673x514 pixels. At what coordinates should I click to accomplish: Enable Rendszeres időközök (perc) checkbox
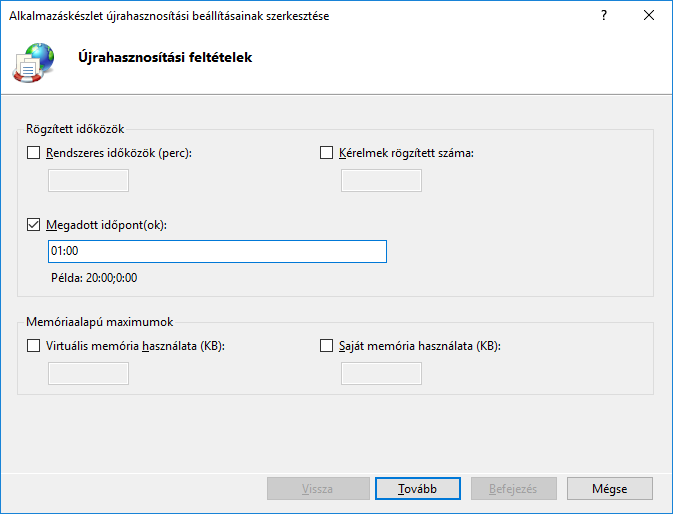pyautogui.click(x=34, y=153)
